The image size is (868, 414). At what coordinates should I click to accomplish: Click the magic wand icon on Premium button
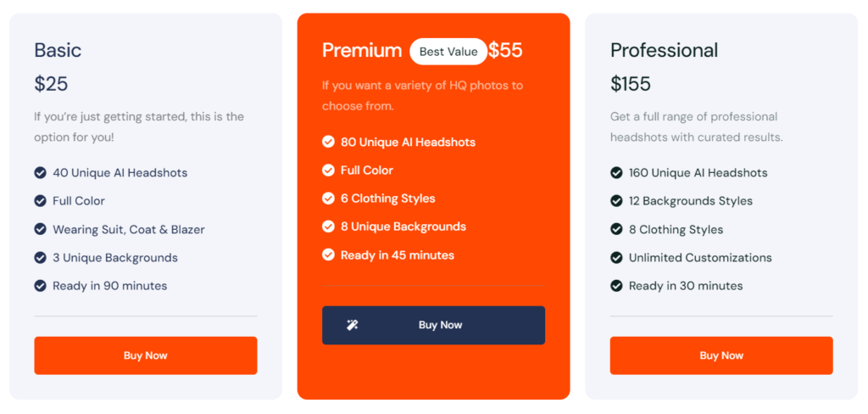pos(352,325)
